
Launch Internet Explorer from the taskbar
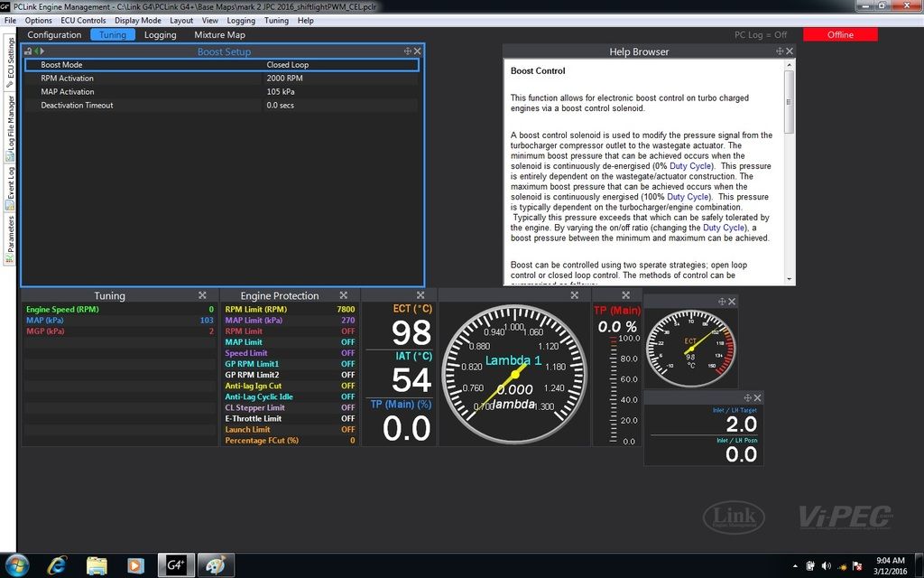click(58, 565)
